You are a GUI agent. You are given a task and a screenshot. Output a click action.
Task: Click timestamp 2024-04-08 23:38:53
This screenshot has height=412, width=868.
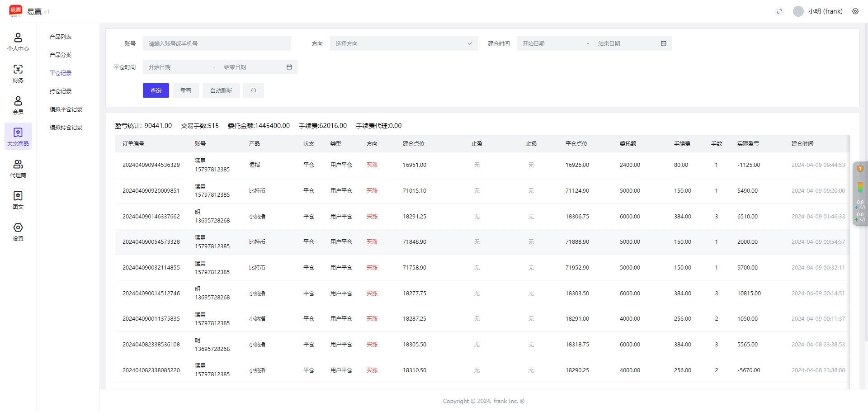click(818, 345)
